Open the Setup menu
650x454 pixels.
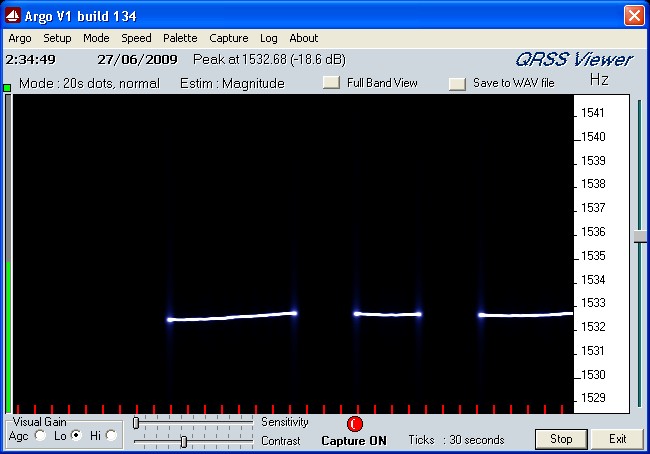click(57, 38)
